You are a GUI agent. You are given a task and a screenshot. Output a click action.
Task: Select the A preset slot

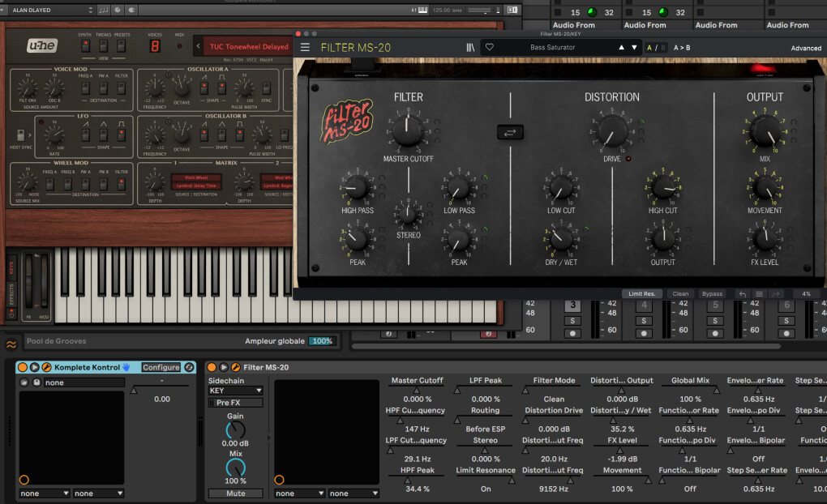pos(649,48)
